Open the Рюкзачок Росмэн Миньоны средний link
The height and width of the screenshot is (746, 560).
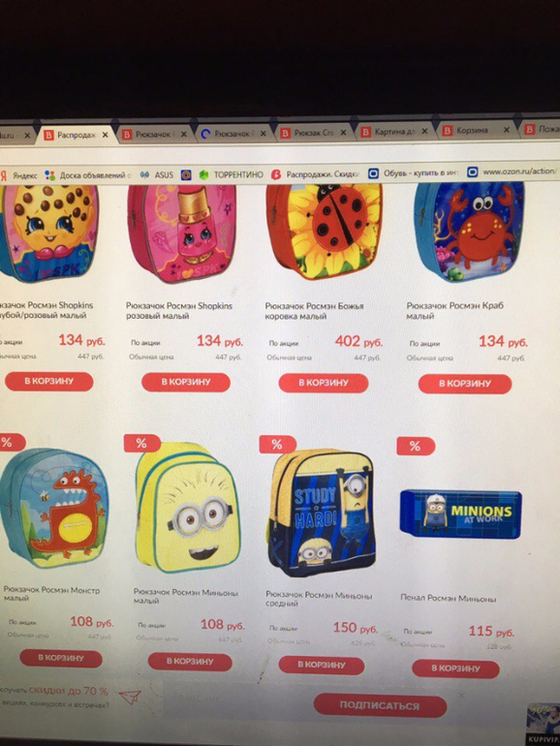319,599
